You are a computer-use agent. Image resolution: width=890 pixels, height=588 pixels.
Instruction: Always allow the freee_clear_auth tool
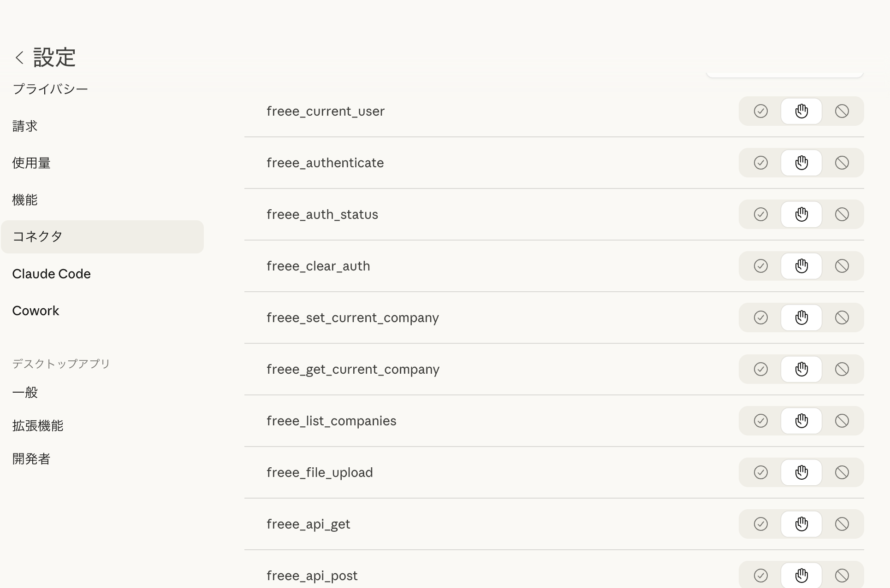pos(760,266)
